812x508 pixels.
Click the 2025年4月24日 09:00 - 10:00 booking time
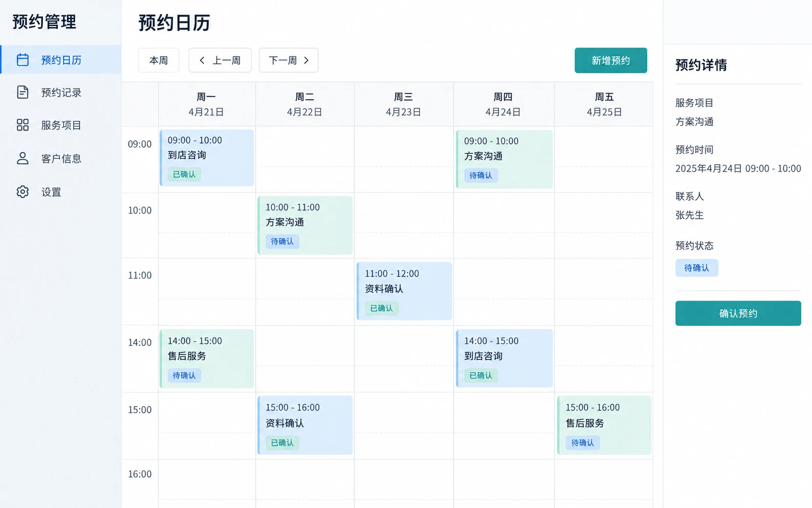[738, 168]
